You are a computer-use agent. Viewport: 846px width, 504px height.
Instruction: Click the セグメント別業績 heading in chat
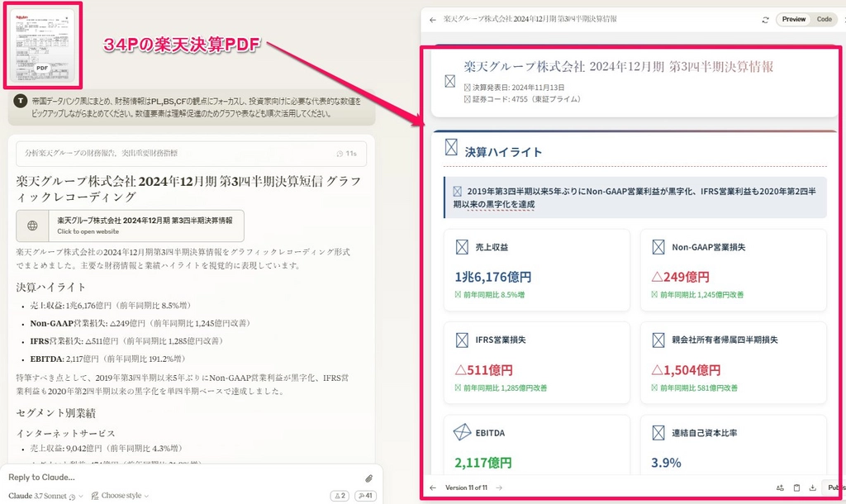point(56,413)
